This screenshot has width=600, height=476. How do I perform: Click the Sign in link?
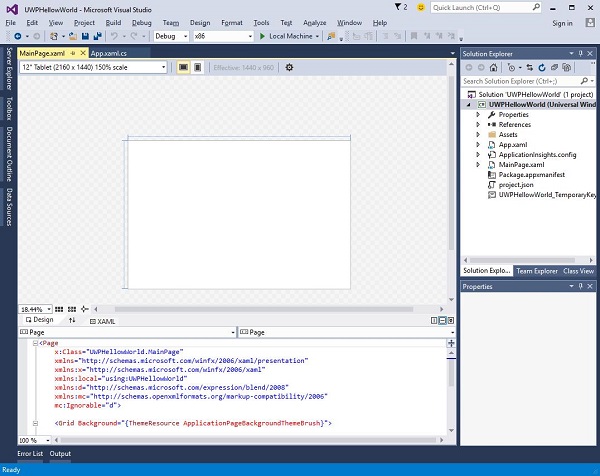click(x=562, y=23)
